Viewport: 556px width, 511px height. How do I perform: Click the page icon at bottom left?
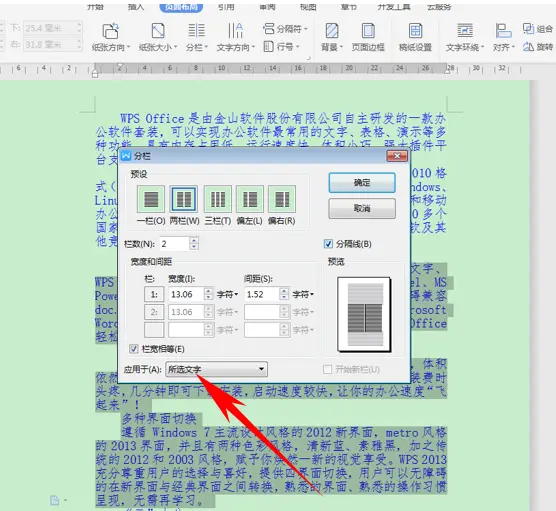tap(55, 500)
